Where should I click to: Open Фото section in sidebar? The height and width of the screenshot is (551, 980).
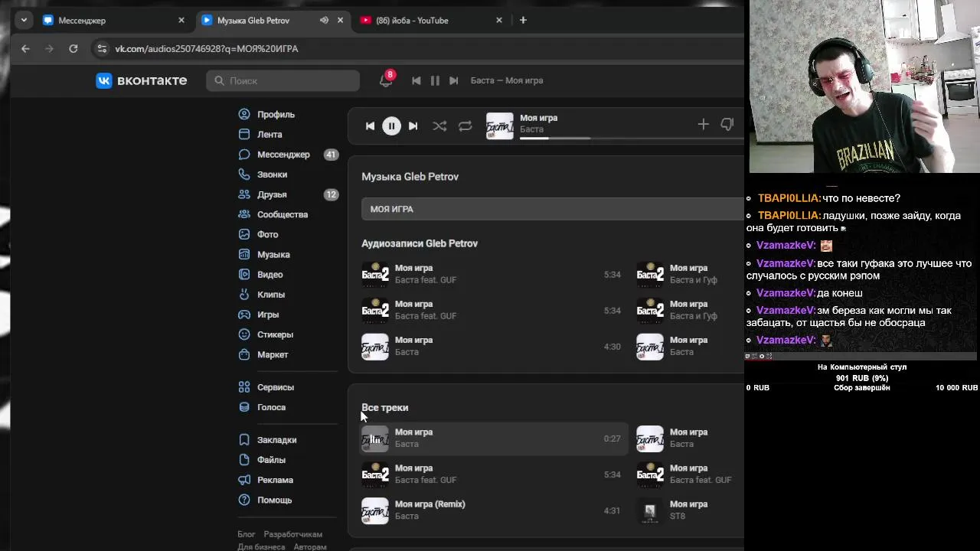click(x=267, y=234)
